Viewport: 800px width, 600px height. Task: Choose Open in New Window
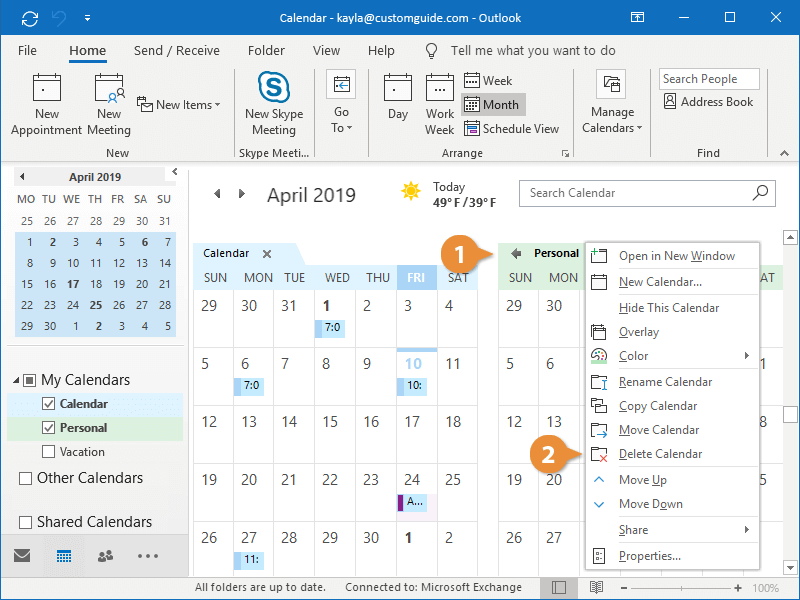672,256
